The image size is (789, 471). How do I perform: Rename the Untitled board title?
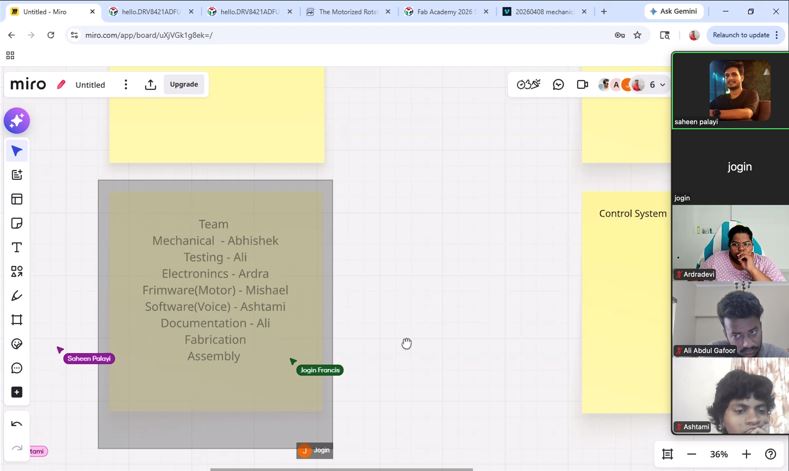[90, 85]
